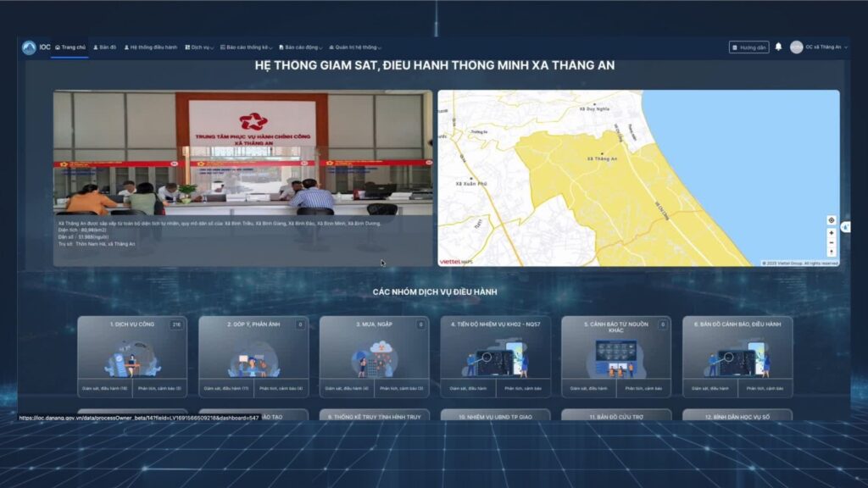Screen dimensions: 868x488
Task: Locate my position on the map
Action: [x=831, y=220]
